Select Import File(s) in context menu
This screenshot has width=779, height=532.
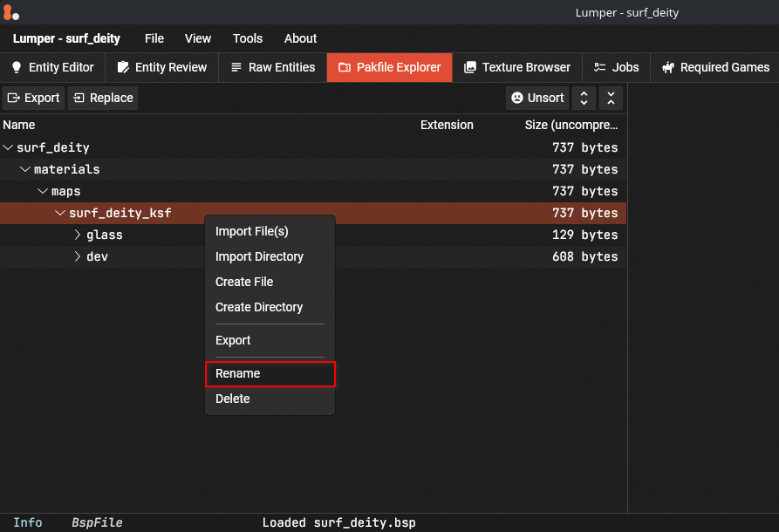tap(251, 231)
